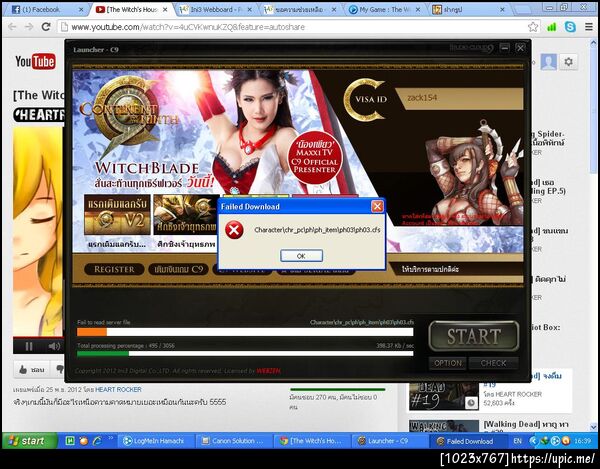Close the C9 launcher window

(x=520, y=48)
